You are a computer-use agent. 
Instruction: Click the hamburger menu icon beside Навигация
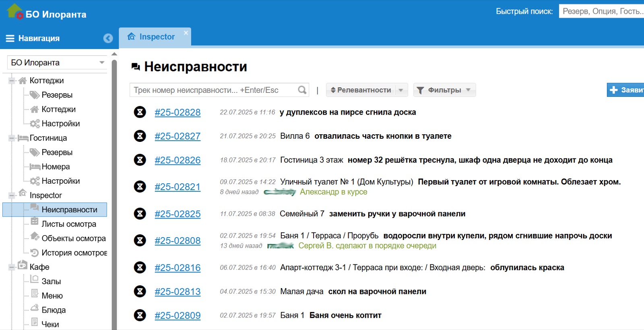click(x=10, y=38)
